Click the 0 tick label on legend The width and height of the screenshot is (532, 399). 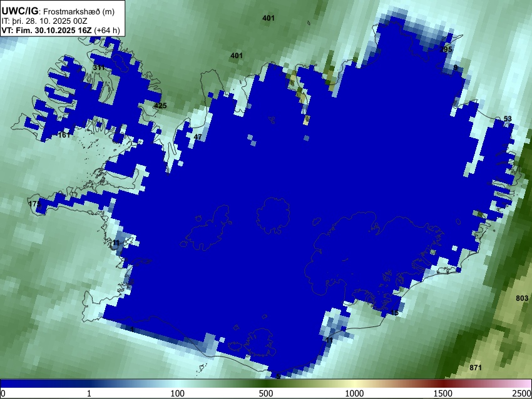click(3, 393)
